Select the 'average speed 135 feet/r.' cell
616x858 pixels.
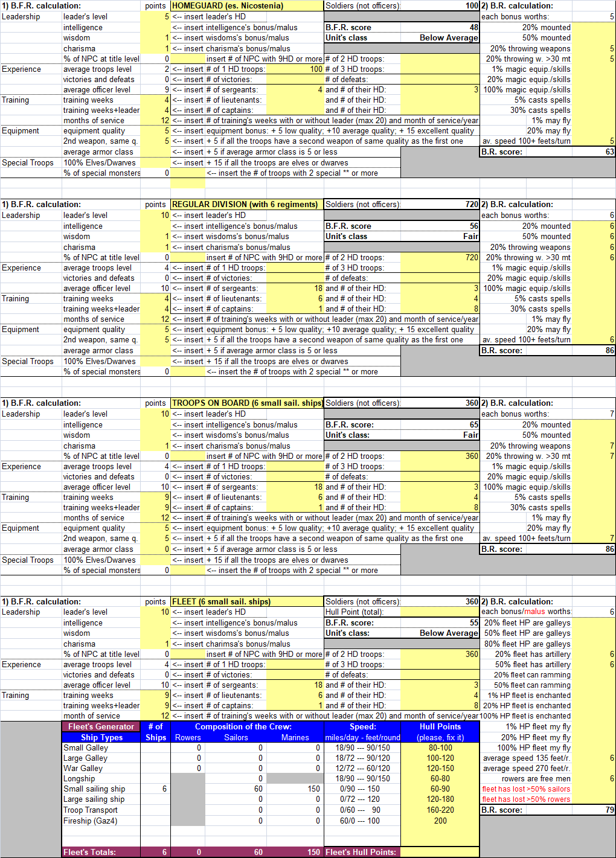point(526,758)
